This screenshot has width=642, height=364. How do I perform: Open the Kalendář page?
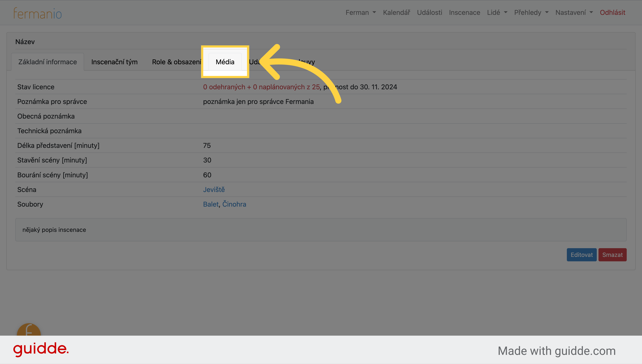point(396,13)
